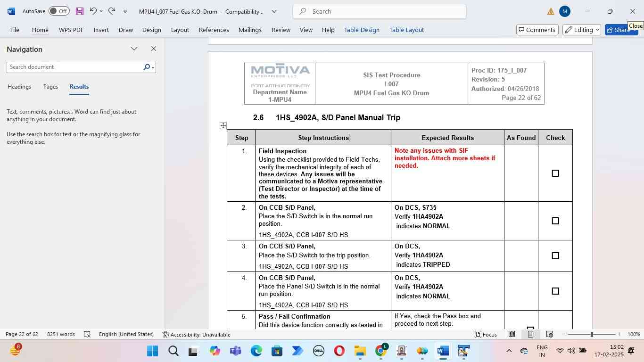
Task: Click the warning triangle icon
Action: coord(551,11)
